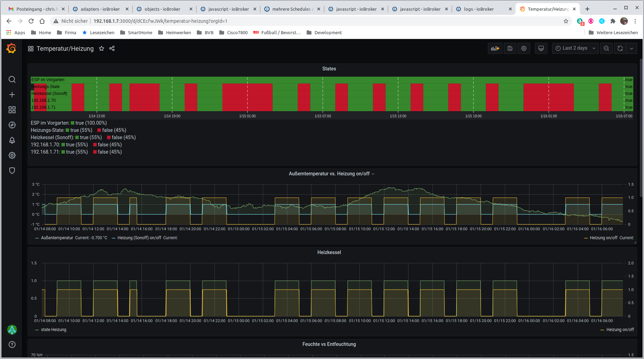The width and height of the screenshot is (644, 359).
Task: Cycle view mode with monitor icon
Action: [x=541, y=48]
